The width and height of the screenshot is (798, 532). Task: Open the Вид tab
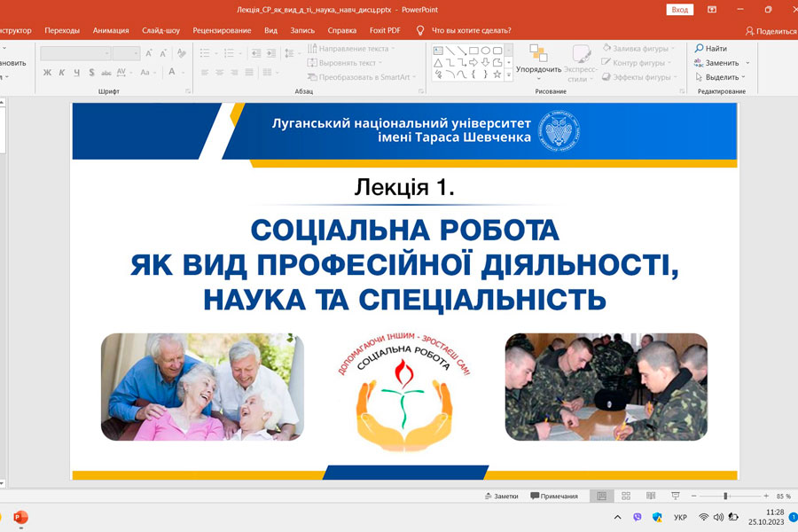270,30
